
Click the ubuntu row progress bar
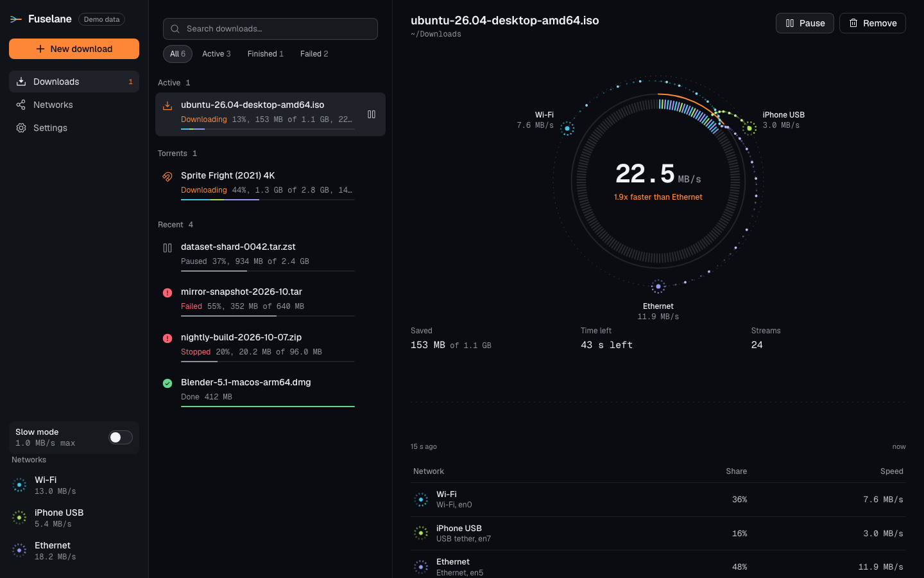268,129
